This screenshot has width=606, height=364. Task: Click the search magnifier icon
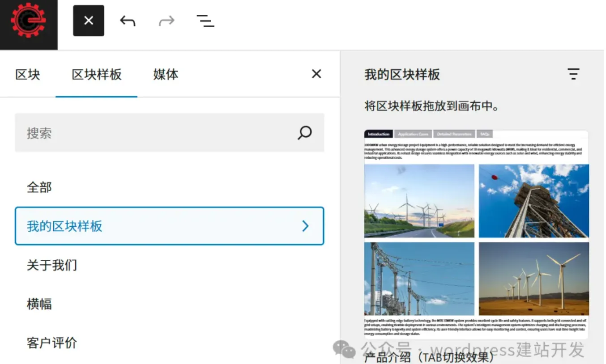pyautogui.click(x=304, y=133)
